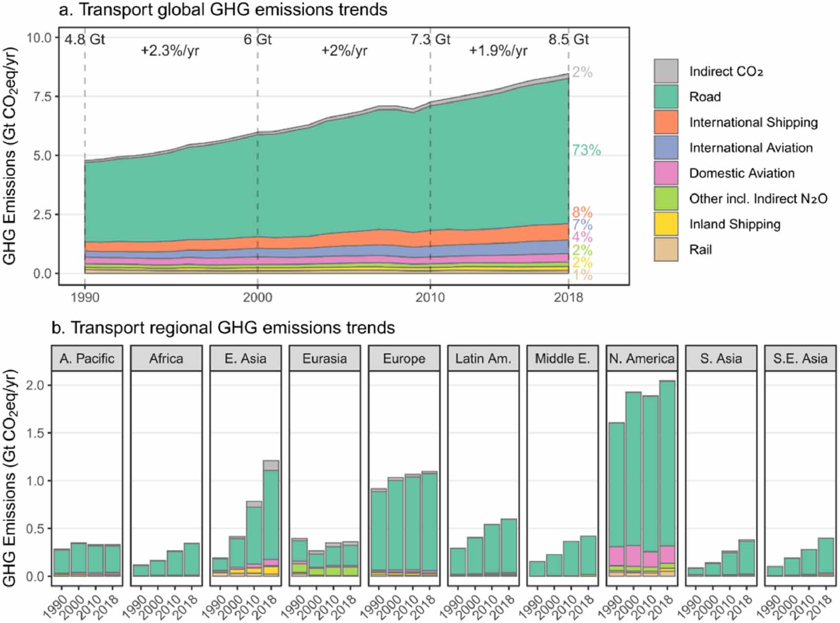Click the '+2%/yr' growth label

coord(344,51)
